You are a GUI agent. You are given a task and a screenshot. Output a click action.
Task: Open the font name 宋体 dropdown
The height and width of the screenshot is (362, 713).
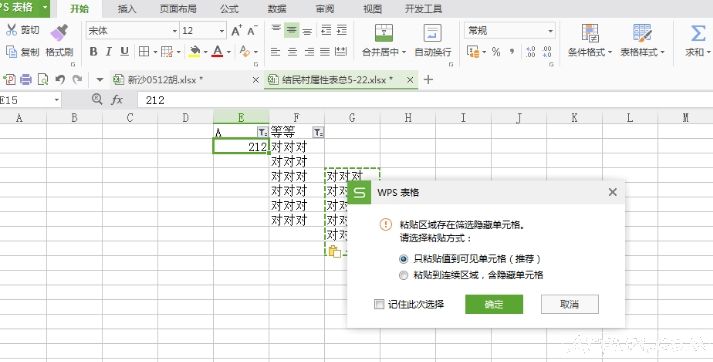point(175,31)
